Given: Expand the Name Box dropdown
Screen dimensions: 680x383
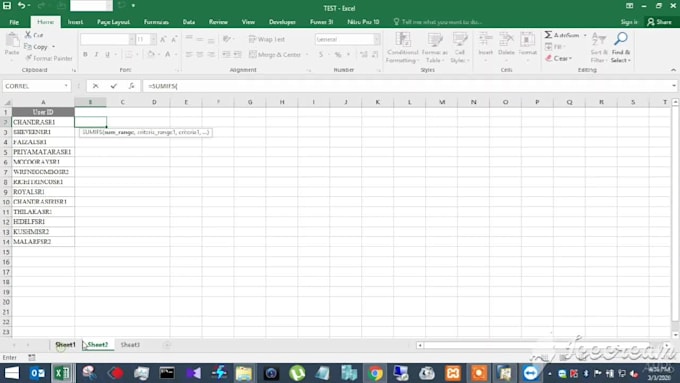Looking at the screenshot, I should click(x=66, y=86).
